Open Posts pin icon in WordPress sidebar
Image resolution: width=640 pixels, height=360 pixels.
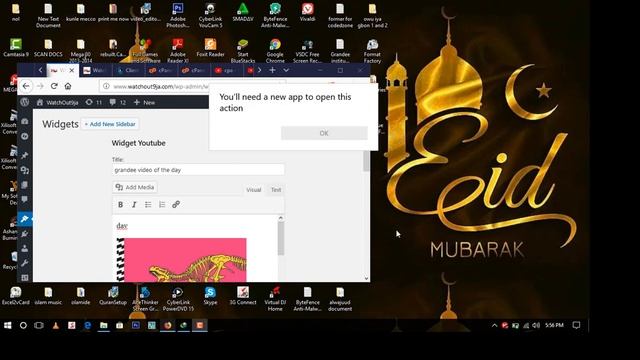[x=24, y=155]
